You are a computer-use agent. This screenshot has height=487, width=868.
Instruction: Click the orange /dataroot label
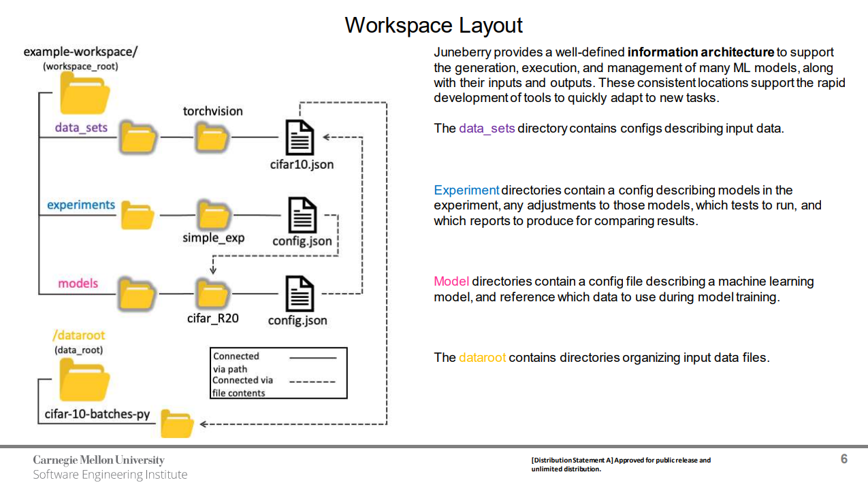click(x=79, y=335)
